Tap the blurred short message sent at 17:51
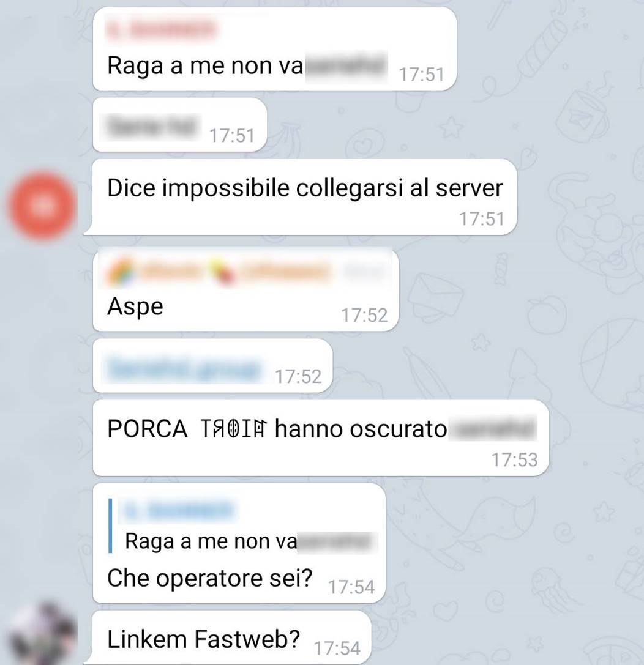The width and height of the screenshot is (644, 665). coord(149,127)
